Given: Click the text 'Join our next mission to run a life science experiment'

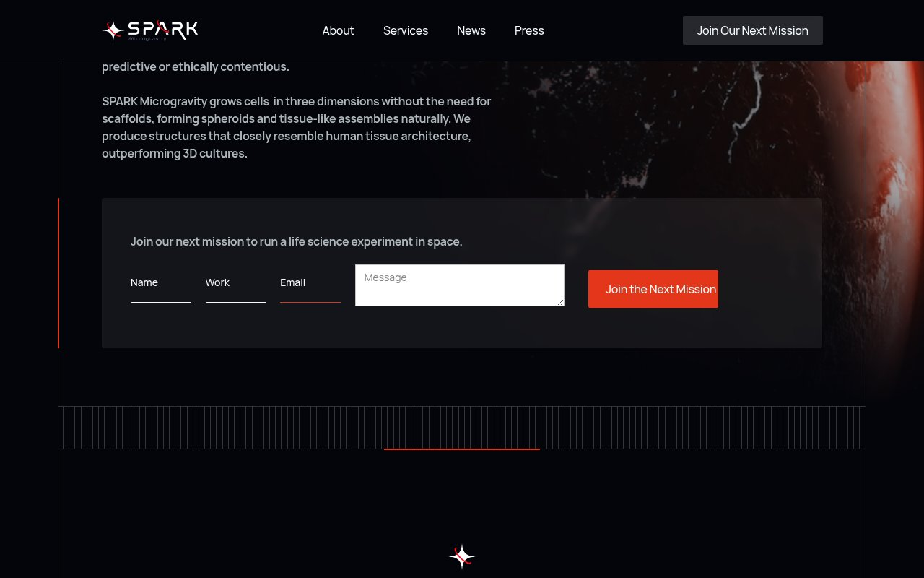Looking at the screenshot, I should pos(297,241).
